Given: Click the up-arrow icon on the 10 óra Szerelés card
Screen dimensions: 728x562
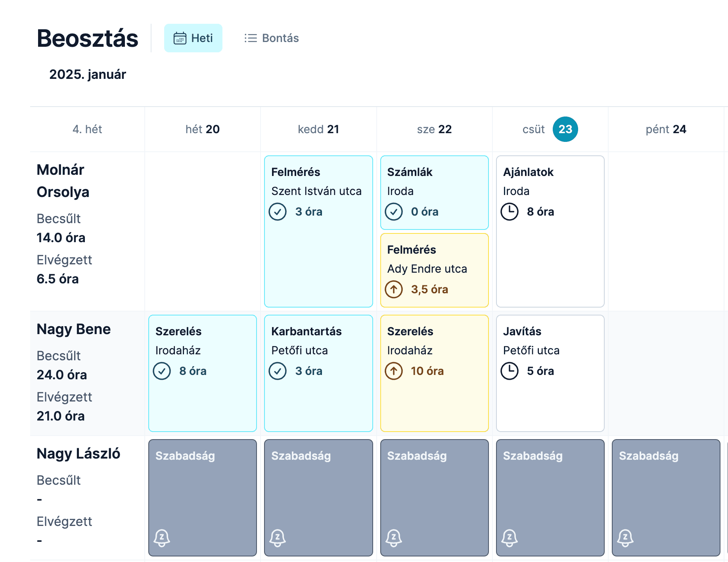Looking at the screenshot, I should tap(393, 371).
